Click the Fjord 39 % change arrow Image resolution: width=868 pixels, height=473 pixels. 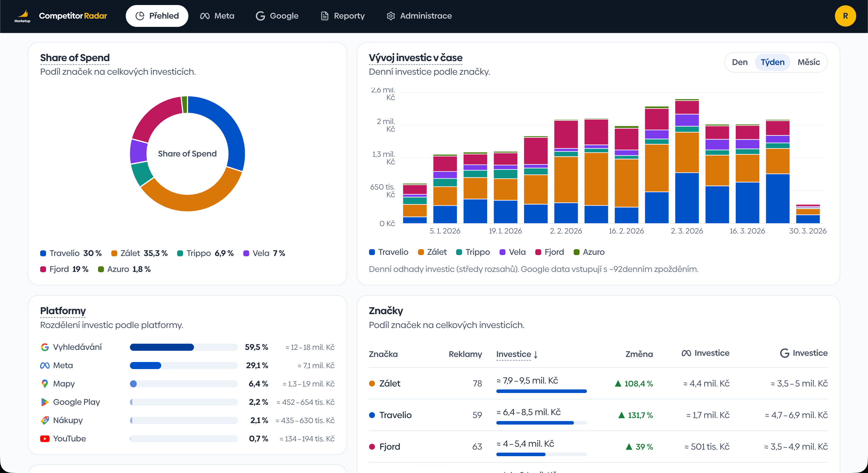point(629,447)
